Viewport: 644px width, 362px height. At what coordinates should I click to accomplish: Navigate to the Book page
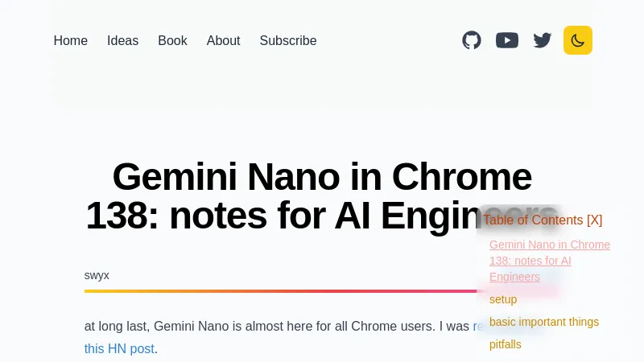point(172,41)
